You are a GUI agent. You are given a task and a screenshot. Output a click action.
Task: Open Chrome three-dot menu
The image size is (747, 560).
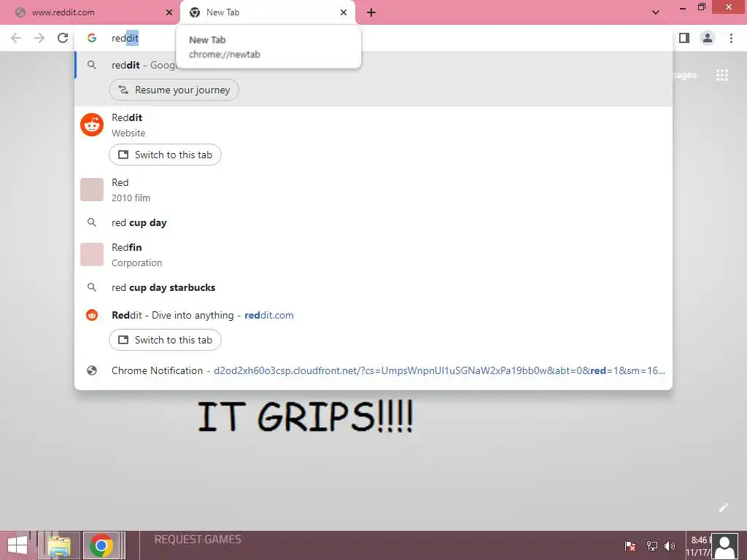(x=731, y=38)
